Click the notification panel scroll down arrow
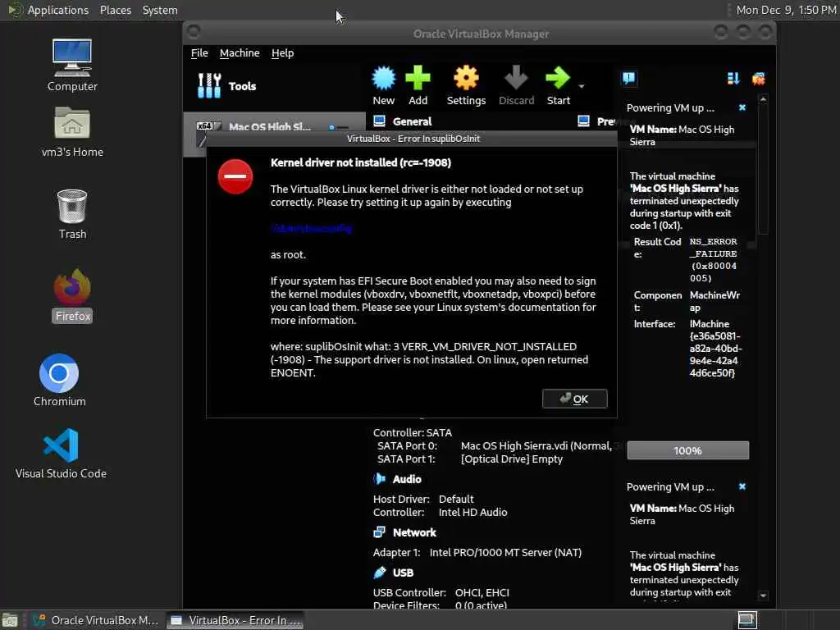The image size is (840, 630). [x=764, y=596]
